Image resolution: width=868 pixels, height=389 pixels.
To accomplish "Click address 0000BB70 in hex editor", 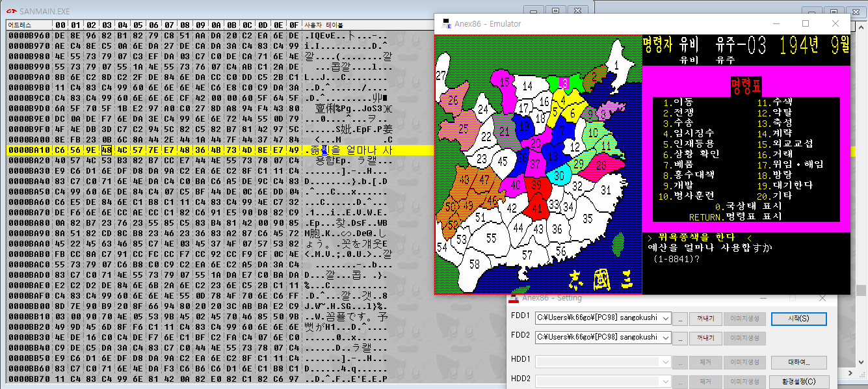I will pos(29,379).
